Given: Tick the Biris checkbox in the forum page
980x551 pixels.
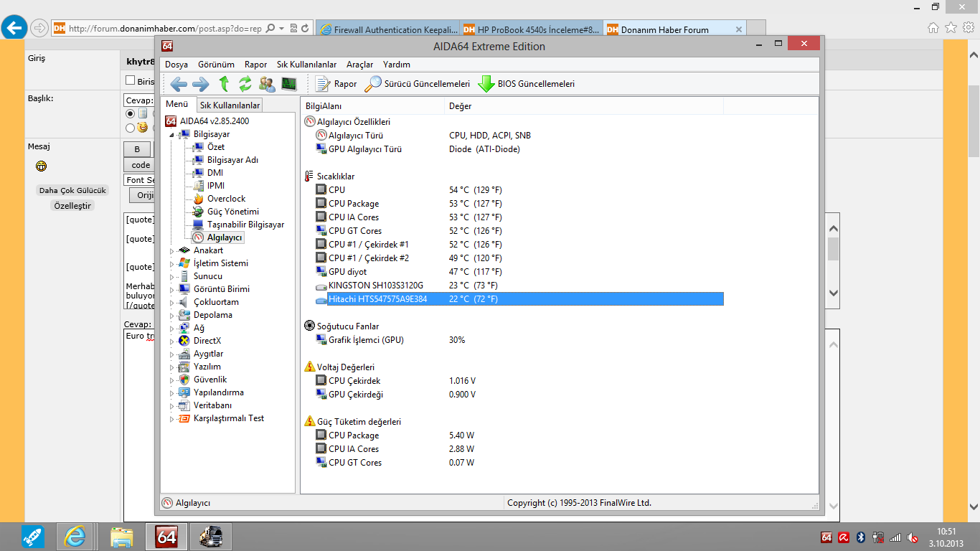Looking at the screenshot, I should (x=131, y=80).
